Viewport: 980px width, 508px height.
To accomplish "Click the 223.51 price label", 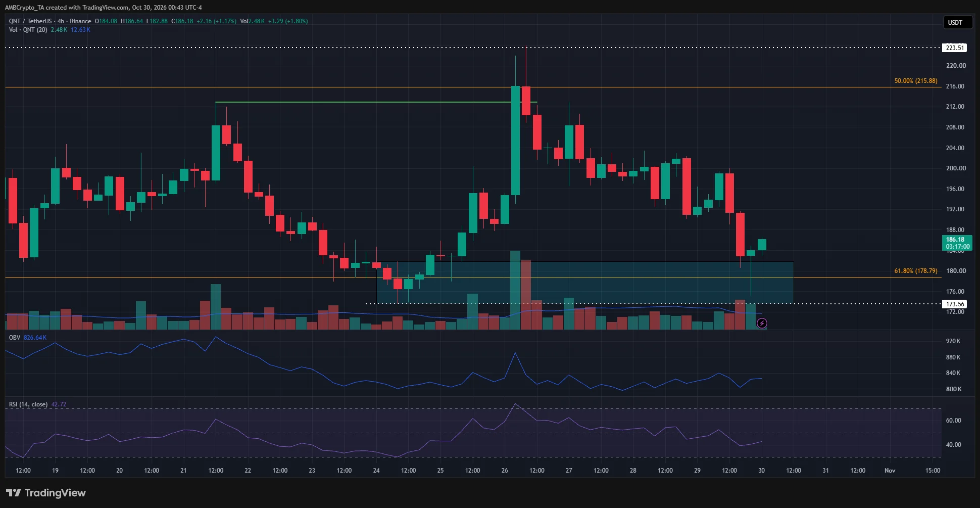I will tap(955, 48).
